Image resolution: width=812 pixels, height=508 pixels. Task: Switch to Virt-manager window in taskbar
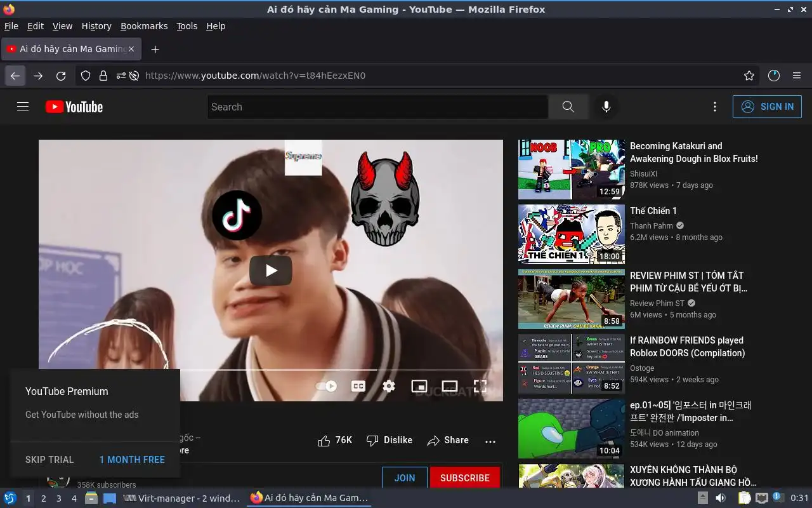[181, 498]
